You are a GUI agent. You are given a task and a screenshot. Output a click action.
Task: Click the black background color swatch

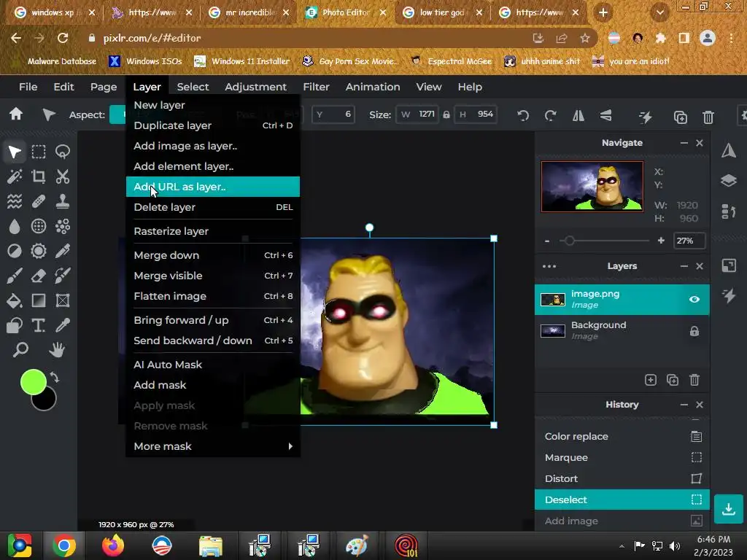(x=46, y=402)
